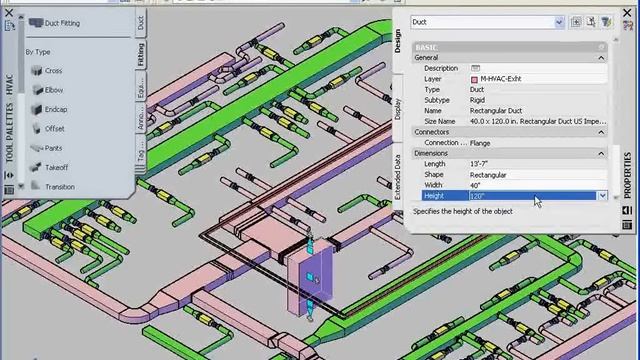Click the Name value Rectangular Duct
This screenshot has height=360, width=640.
496,111
